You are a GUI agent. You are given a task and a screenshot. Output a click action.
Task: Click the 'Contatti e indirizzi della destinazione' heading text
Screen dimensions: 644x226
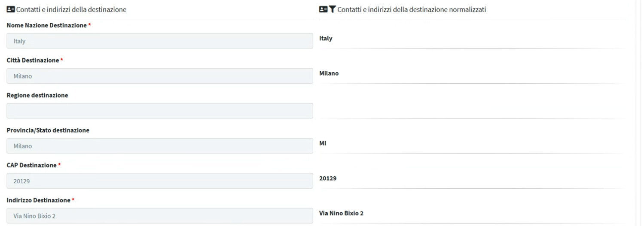click(71, 9)
